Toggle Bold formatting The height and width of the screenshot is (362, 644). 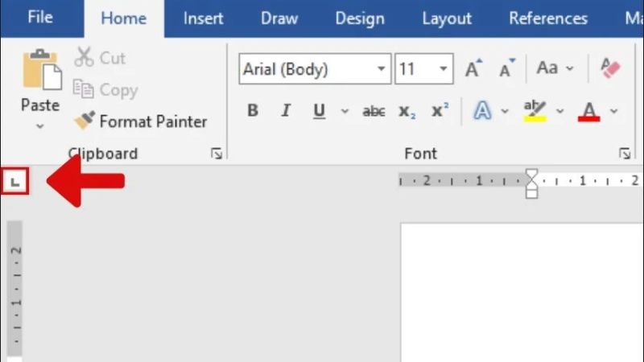[x=253, y=110]
